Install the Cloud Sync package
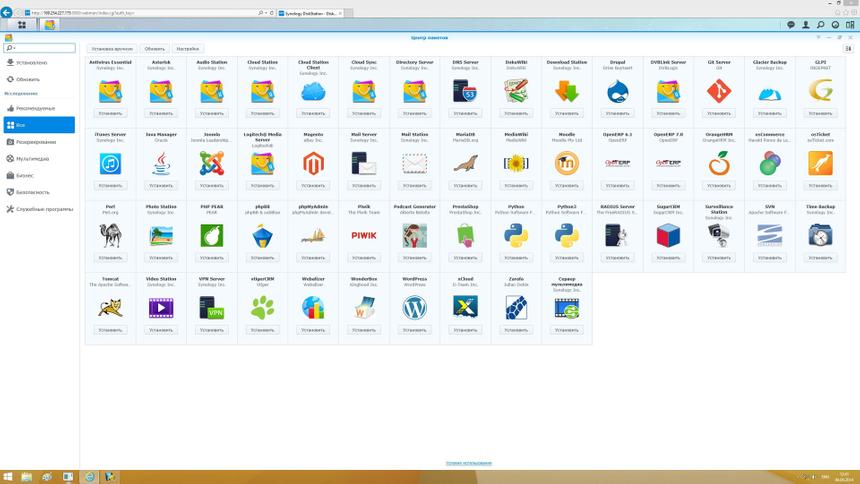860x484 pixels. click(364, 114)
